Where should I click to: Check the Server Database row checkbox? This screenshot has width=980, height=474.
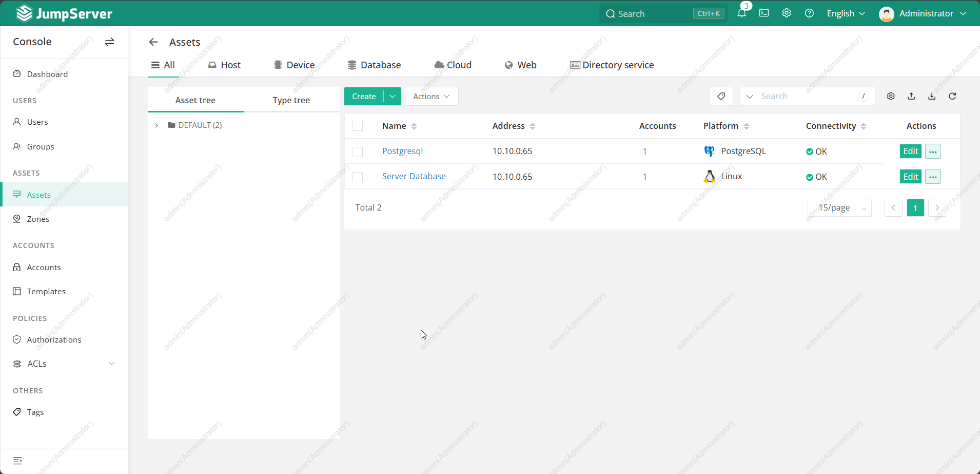click(x=358, y=177)
